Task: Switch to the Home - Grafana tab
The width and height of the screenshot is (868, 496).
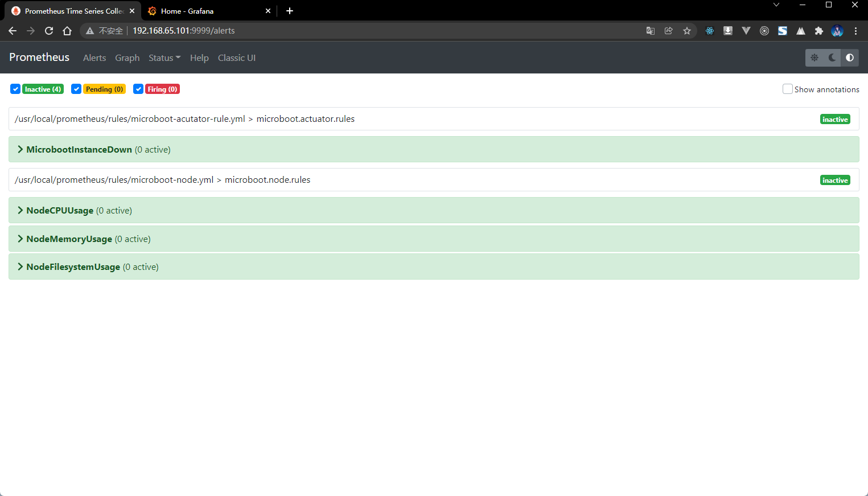Action: (208, 11)
